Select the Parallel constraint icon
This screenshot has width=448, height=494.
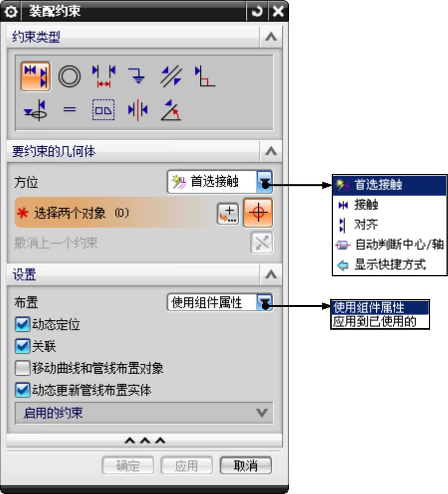(x=171, y=76)
